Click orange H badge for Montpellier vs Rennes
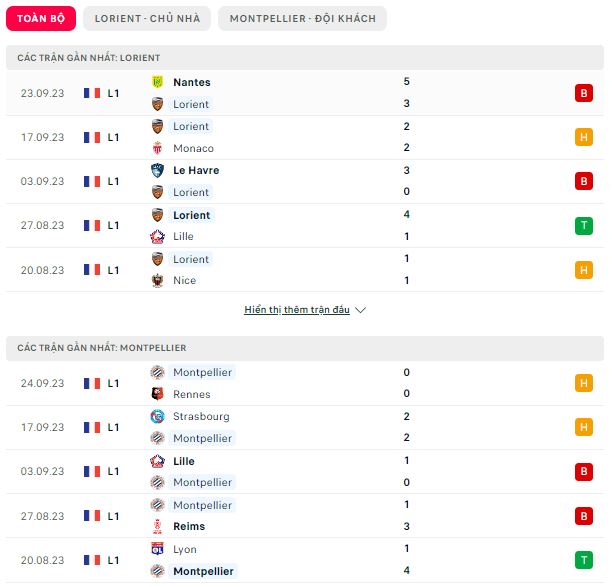The image size is (612, 587). 584,383
